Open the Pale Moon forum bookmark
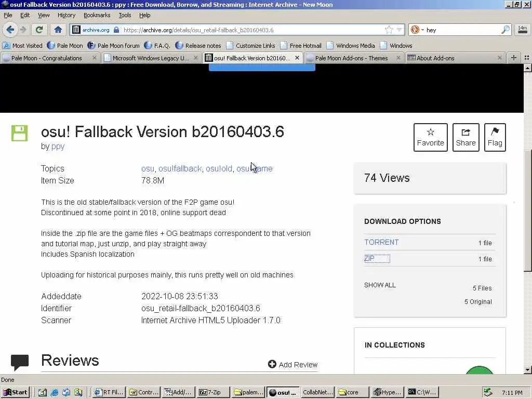Viewport: 532px width, 399px height. coord(114,46)
